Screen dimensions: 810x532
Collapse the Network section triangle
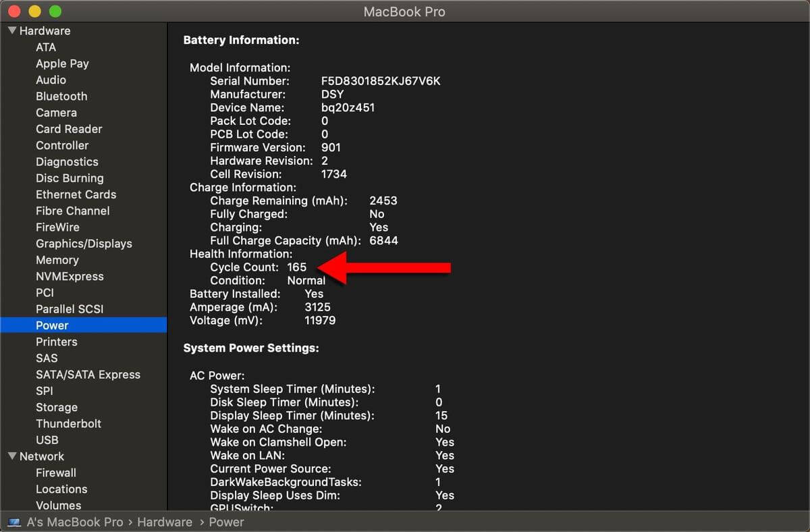tap(12, 456)
